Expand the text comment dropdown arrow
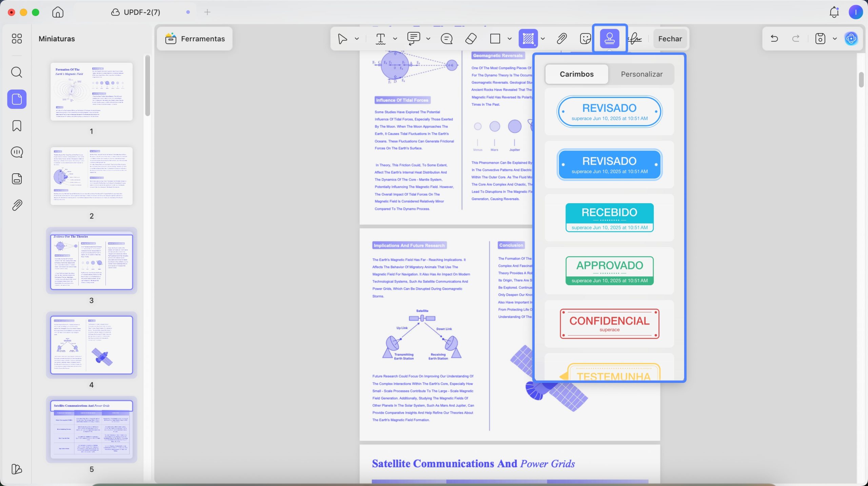Viewport: 868px width, 486px height. pyautogui.click(x=428, y=39)
